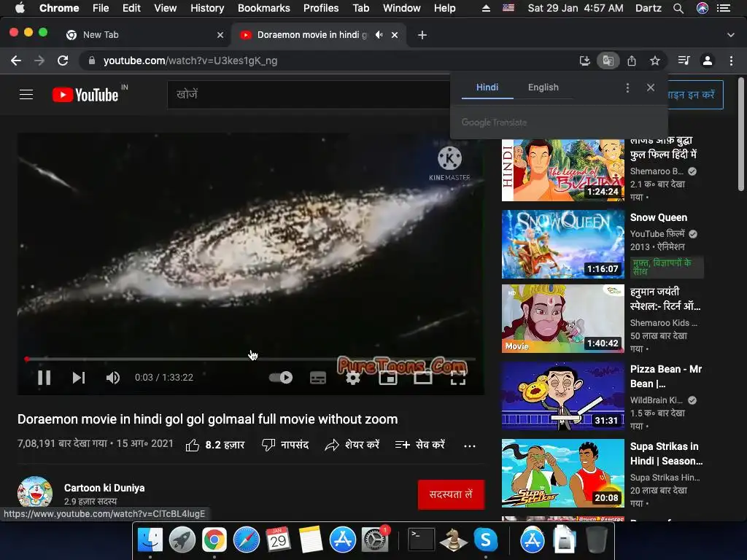Open the Profiles menu
The image size is (747, 560).
click(321, 8)
